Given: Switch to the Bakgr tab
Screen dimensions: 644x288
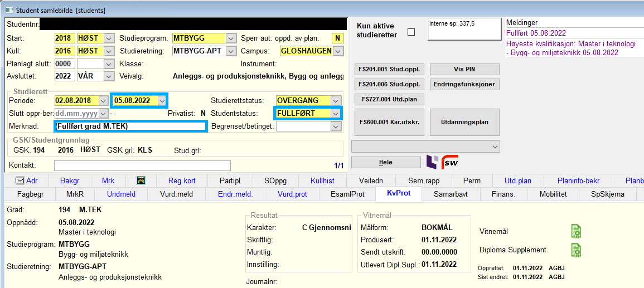Looking at the screenshot, I should point(69,180).
